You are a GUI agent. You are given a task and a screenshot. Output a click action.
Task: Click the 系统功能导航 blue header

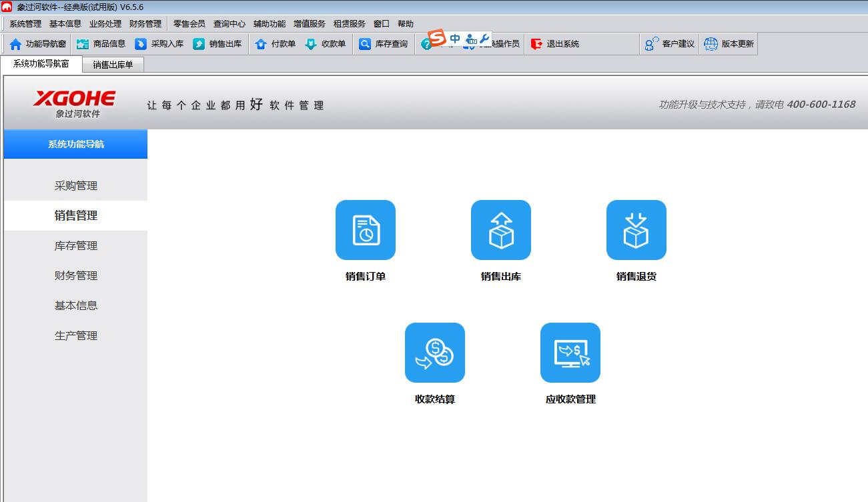[75, 144]
